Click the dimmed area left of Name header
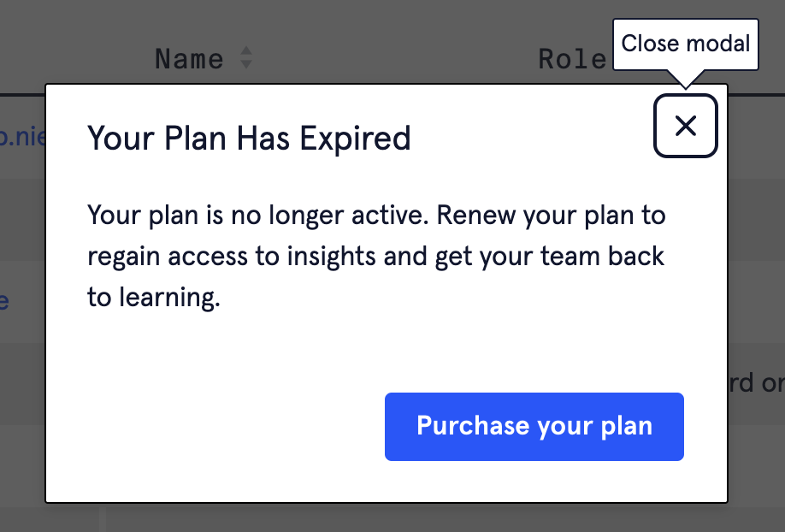Viewport: 785px width, 532px height. pyautogui.click(x=68, y=51)
